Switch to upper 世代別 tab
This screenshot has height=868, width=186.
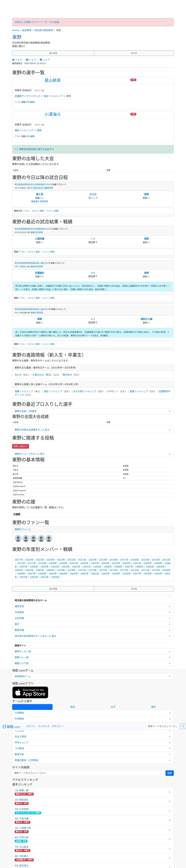pos(134,53)
